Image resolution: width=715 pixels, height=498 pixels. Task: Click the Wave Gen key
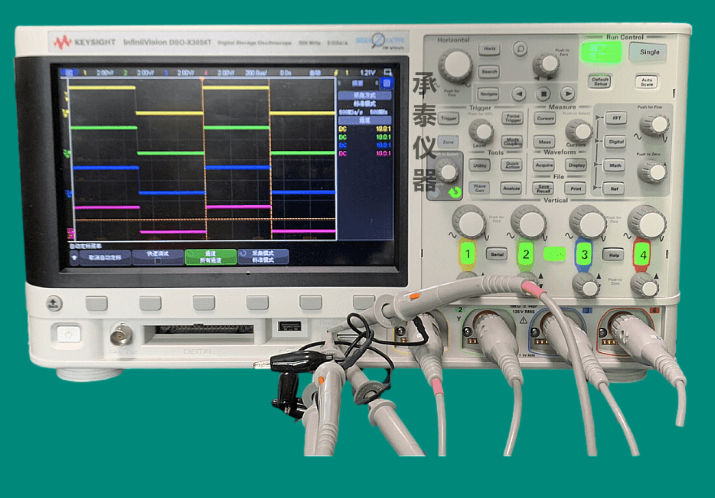[x=479, y=188]
